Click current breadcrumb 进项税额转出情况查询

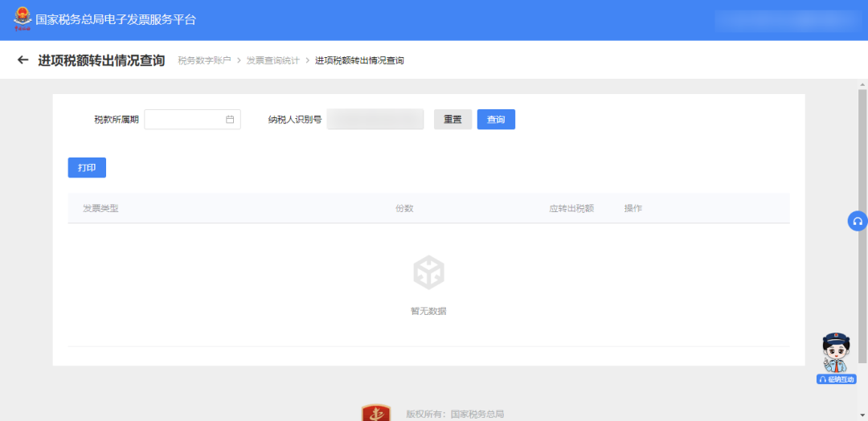coord(359,60)
